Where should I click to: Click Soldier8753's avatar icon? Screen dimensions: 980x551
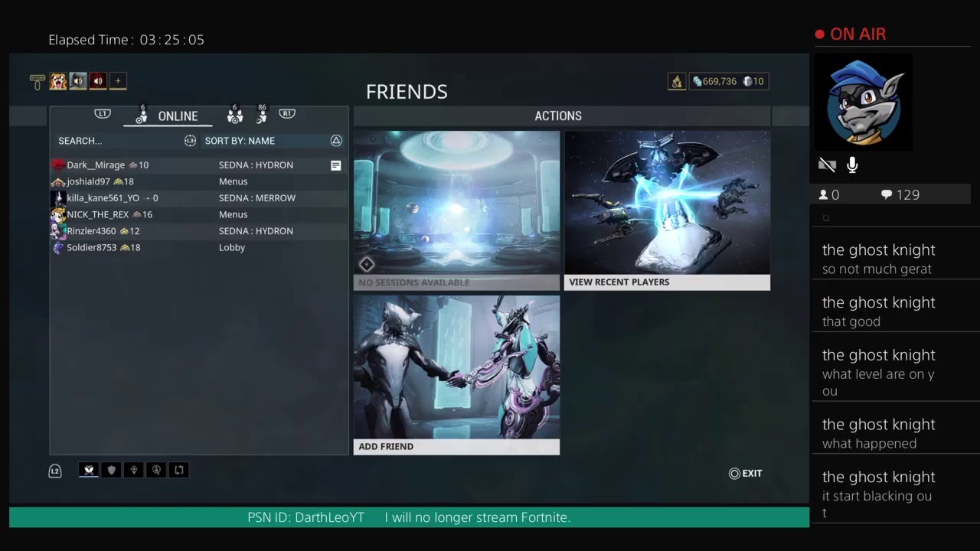click(x=58, y=247)
